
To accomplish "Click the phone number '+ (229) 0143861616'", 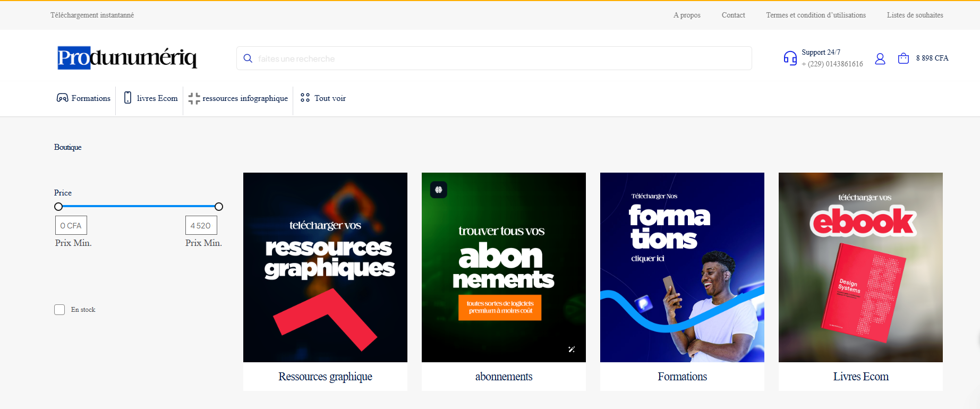I will 832,64.
